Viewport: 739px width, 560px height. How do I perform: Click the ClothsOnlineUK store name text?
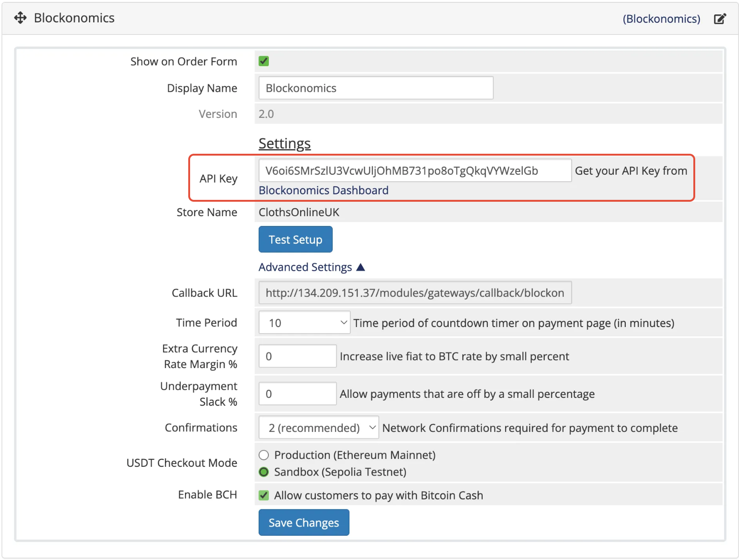pos(299,212)
